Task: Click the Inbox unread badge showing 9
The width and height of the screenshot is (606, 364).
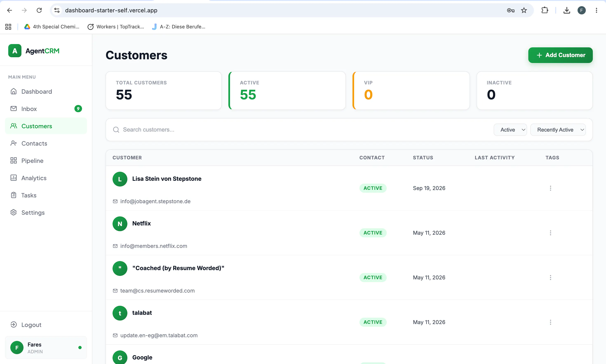Action: tap(78, 109)
